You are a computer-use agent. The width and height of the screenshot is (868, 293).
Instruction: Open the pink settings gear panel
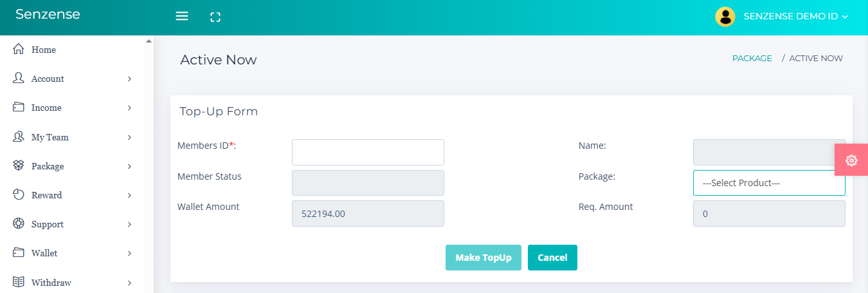pos(851,160)
